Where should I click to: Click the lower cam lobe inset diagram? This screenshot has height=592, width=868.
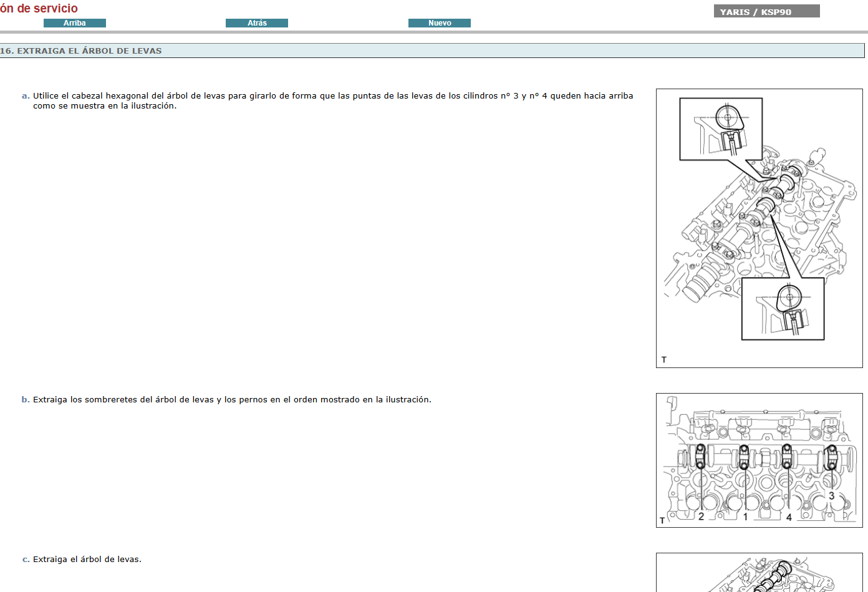coord(783,309)
